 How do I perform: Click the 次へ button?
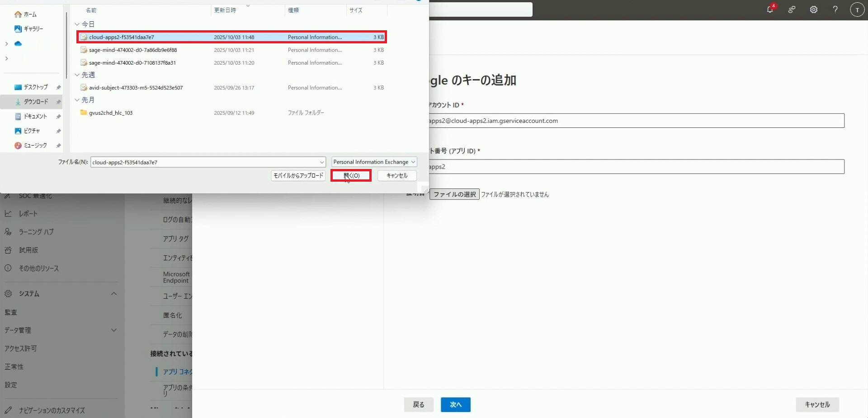tap(455, 405)
